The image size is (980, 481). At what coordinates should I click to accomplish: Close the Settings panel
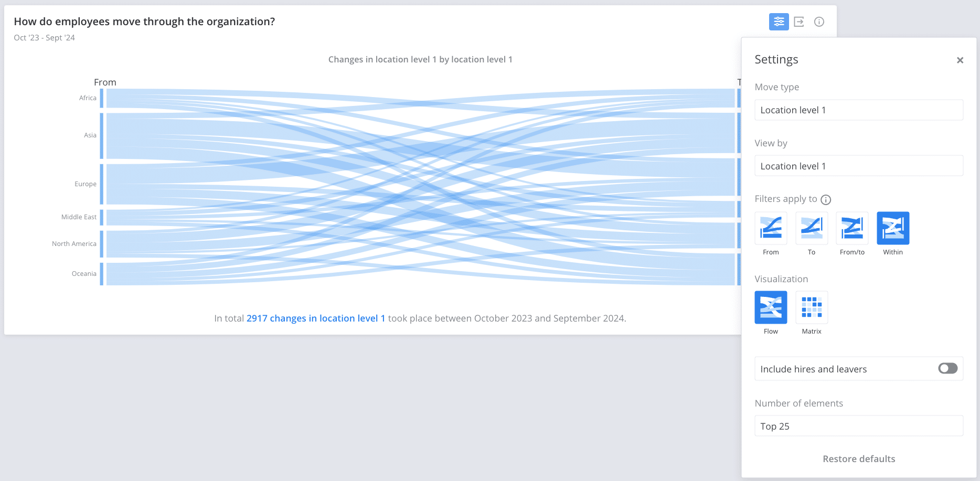960,60
